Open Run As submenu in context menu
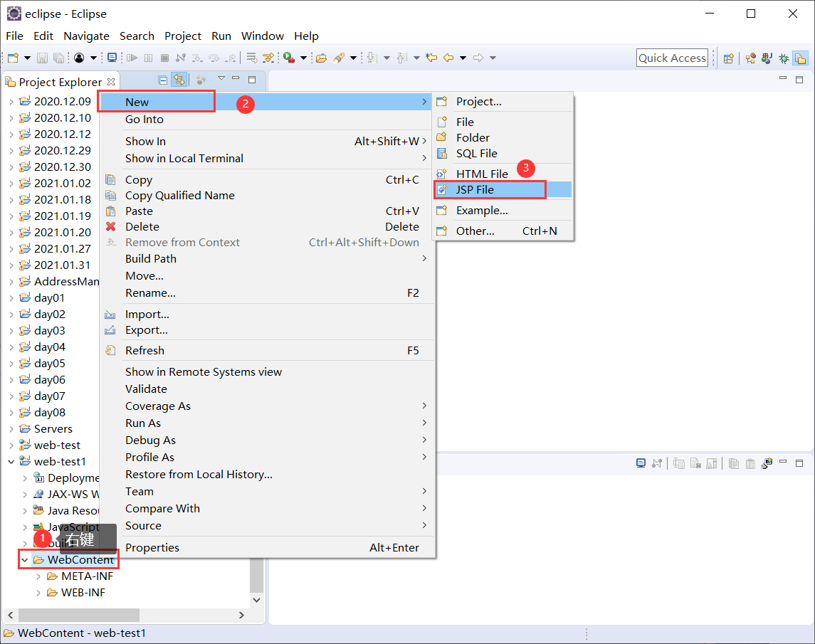Screen dimensions: 815x644 tap(266, 423)
